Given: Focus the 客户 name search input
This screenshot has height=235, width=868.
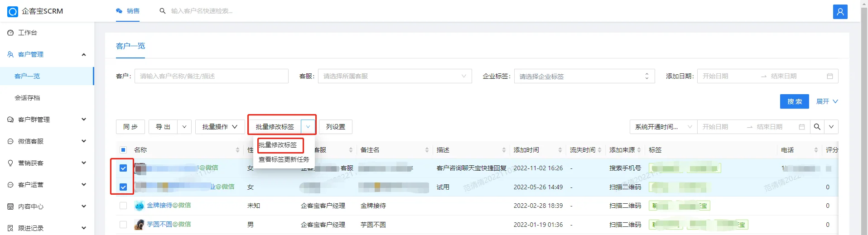Looking at the screenshot, I should click(211, 76).
